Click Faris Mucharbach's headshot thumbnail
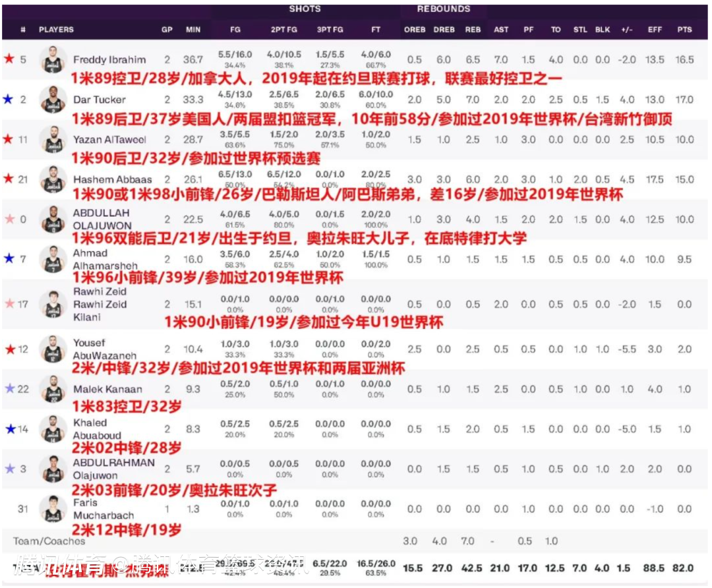Screen dimensions: 712x588 pos(53,509)
